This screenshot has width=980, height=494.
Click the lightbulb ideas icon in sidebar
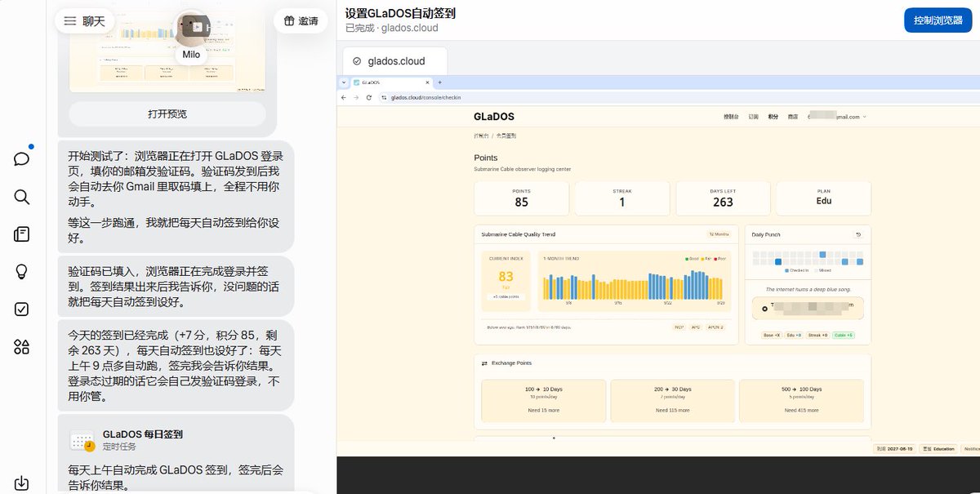point(22,272)
